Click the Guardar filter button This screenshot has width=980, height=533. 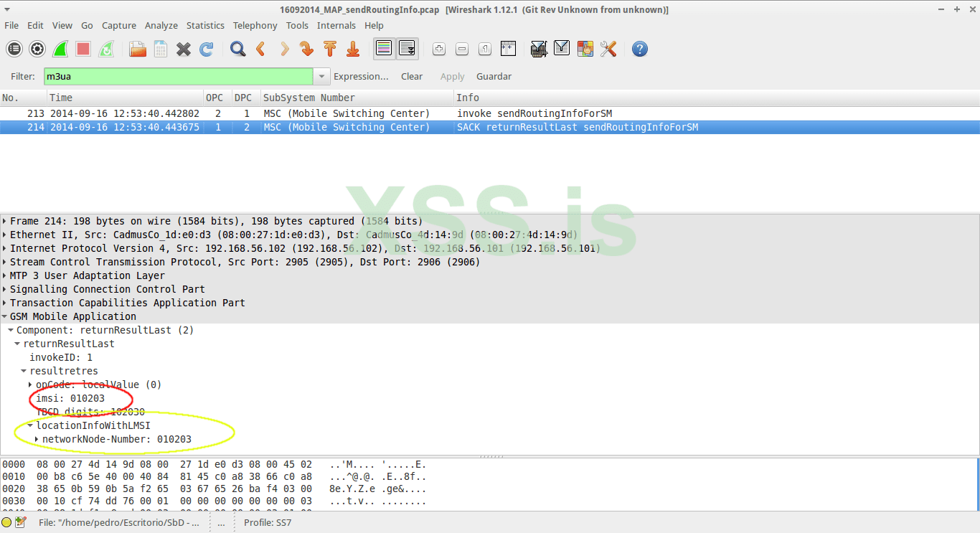pyautogui.click(x=494, y=77)
